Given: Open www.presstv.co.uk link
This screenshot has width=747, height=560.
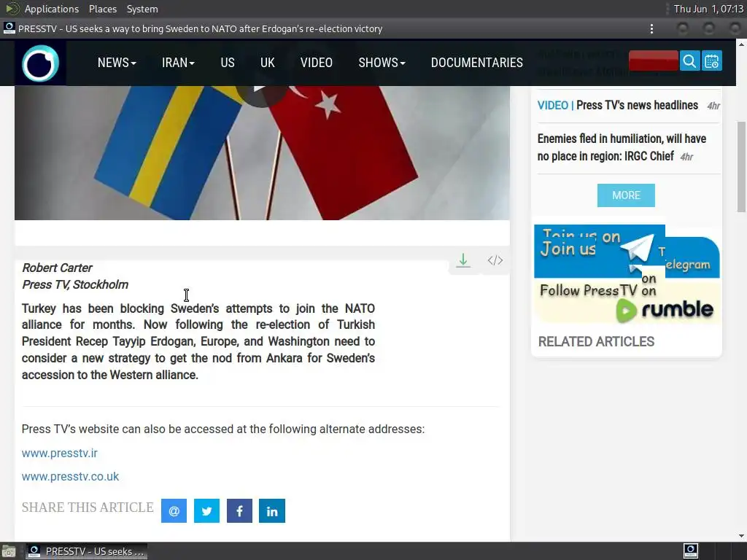Looking at the screenshot, I should 71,476.
